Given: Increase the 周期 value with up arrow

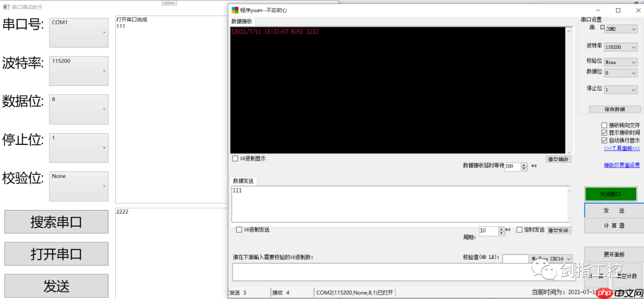Looking at the screenshot, I should coord(501,229).
